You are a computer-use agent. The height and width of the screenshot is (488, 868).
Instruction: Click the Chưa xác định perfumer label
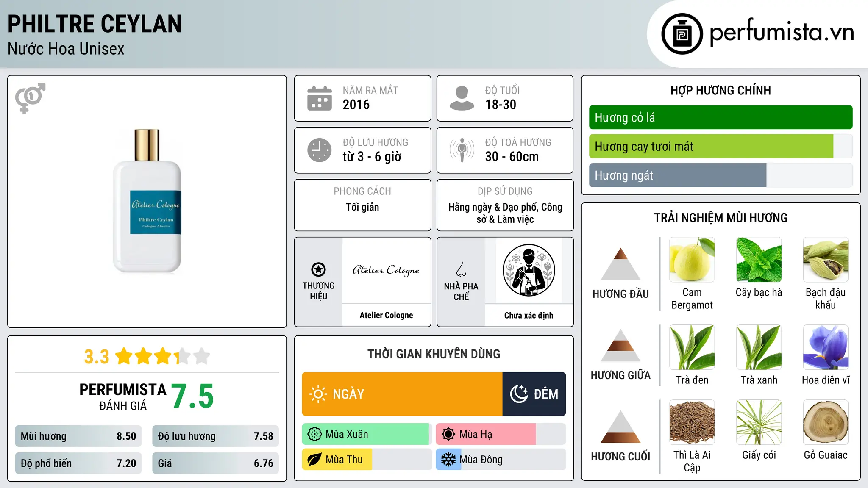[529, 315]
